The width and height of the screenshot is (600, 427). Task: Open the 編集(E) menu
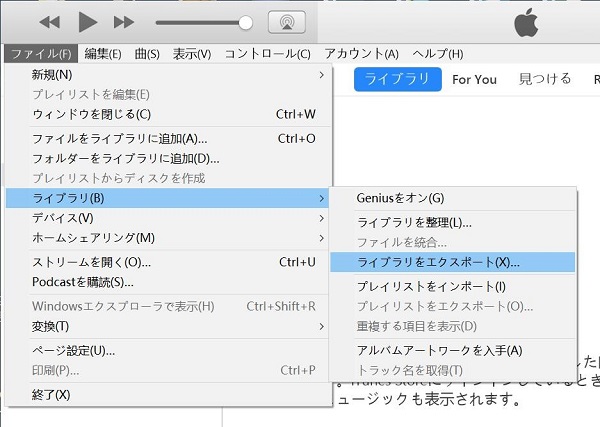click(x=103, y=54)
